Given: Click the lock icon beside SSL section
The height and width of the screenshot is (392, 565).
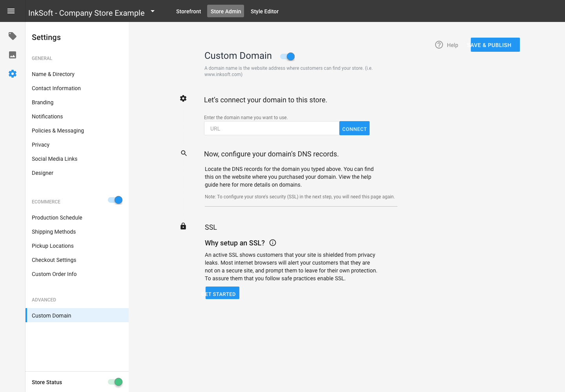Looking at the screenshot, I should pos(183,226).
